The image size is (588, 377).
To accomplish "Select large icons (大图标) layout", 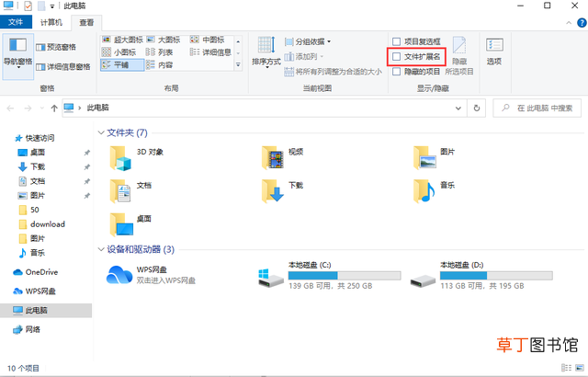I will pyautogui.click(x=164, y=40).
